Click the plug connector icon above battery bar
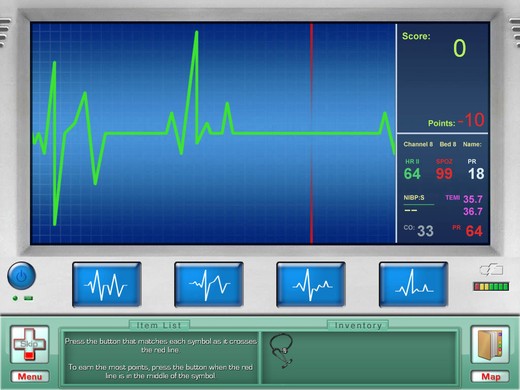 point(491,270)
